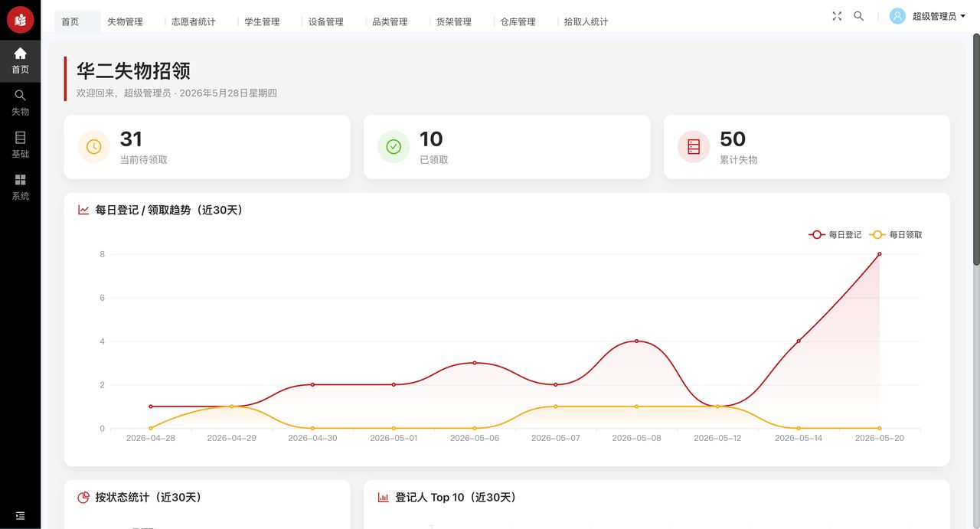980x529 pixels.
Task: Switch to the 志愿者统计 tab
Action: click(x=194, y=22)
